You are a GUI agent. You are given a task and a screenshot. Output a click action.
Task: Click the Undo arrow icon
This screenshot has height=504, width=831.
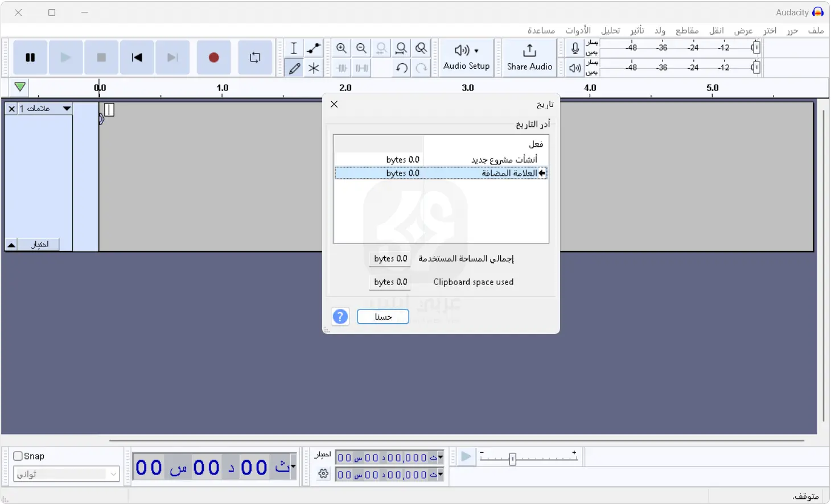pyautogui.click(x=401, y=68)
